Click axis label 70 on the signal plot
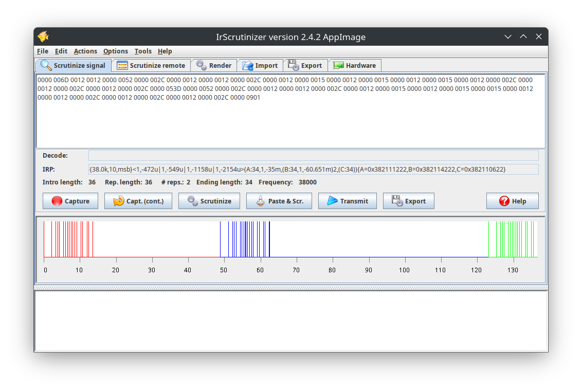582x392 pixels. (x=296, y=270)
